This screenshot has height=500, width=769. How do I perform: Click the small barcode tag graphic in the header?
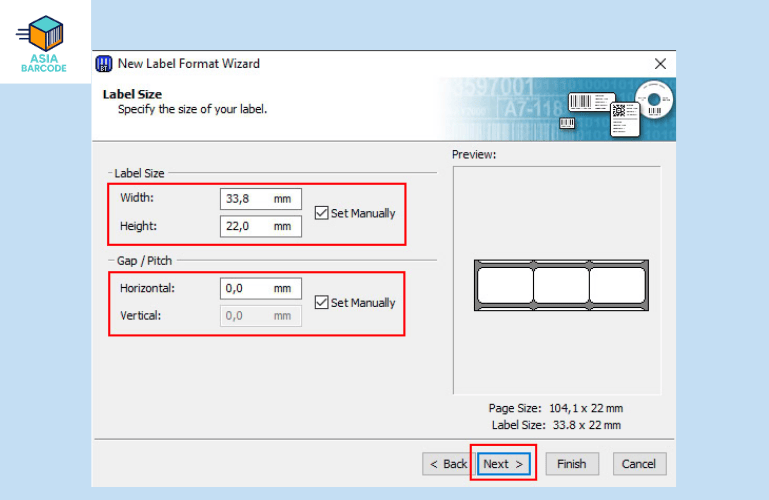point(567,123)
